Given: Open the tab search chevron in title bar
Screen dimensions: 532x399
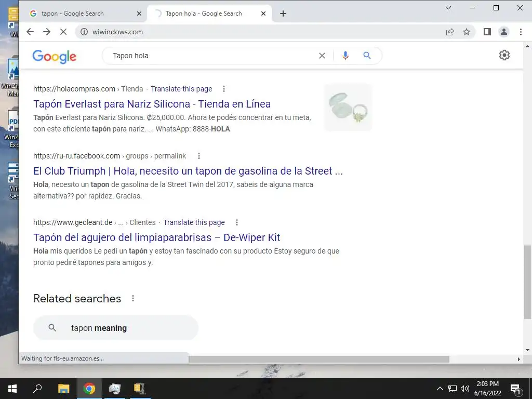Looking at the screenshot, I should tap(448, 8).
